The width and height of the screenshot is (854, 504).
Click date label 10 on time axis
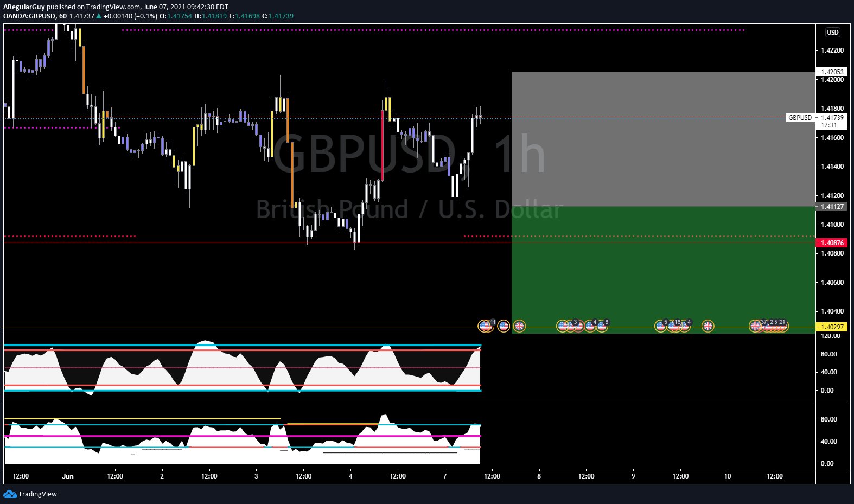(x=728, y=476)
